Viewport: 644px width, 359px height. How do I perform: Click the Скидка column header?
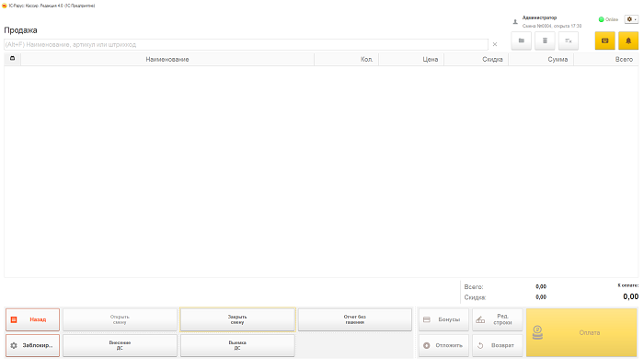click(x=476, y=59)
